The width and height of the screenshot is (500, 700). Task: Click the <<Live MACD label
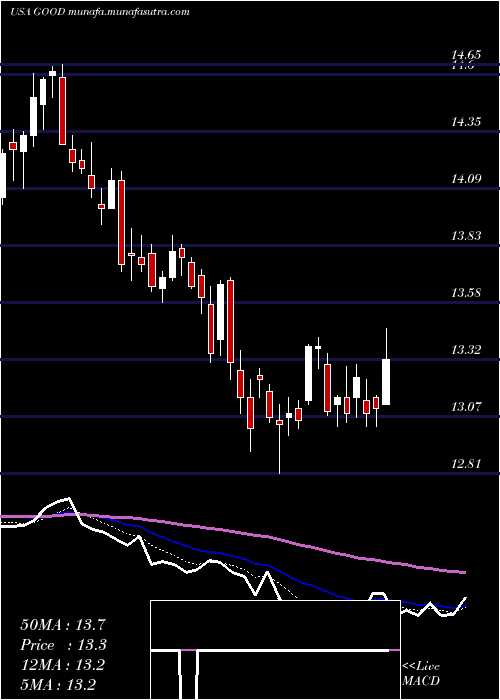421,673
